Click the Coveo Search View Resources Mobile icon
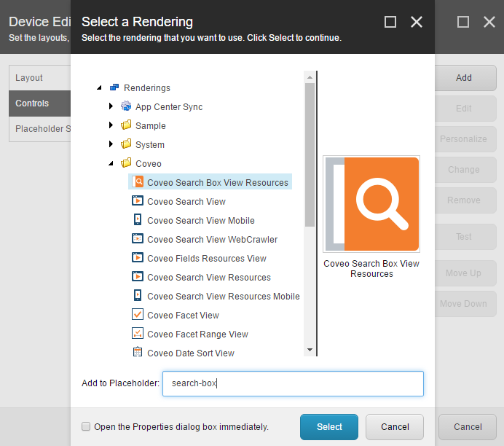 (138, 295)
